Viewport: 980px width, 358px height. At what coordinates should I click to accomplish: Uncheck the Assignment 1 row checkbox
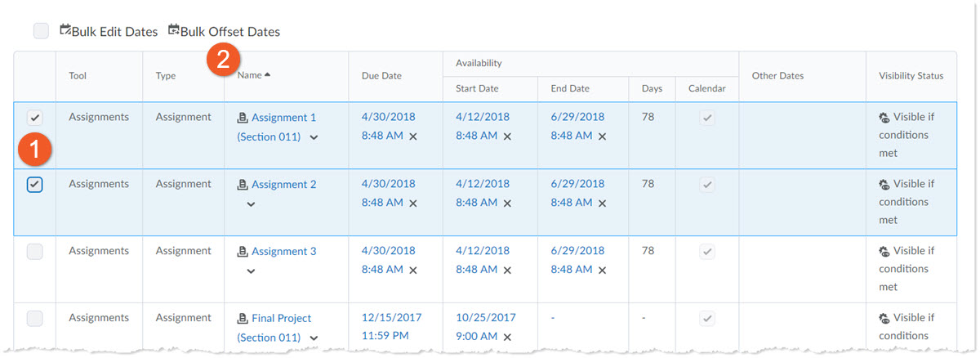pos(34,118)
